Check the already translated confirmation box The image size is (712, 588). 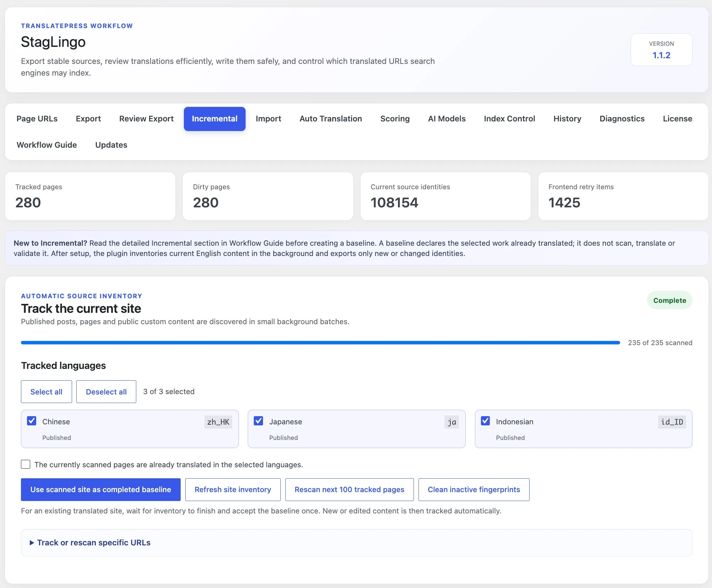click(26, 464)
